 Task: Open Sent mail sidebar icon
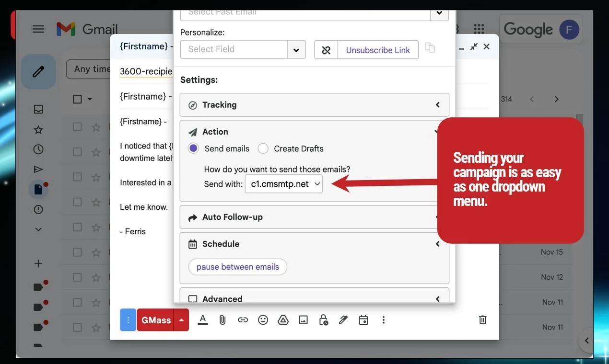click(38, 170)
